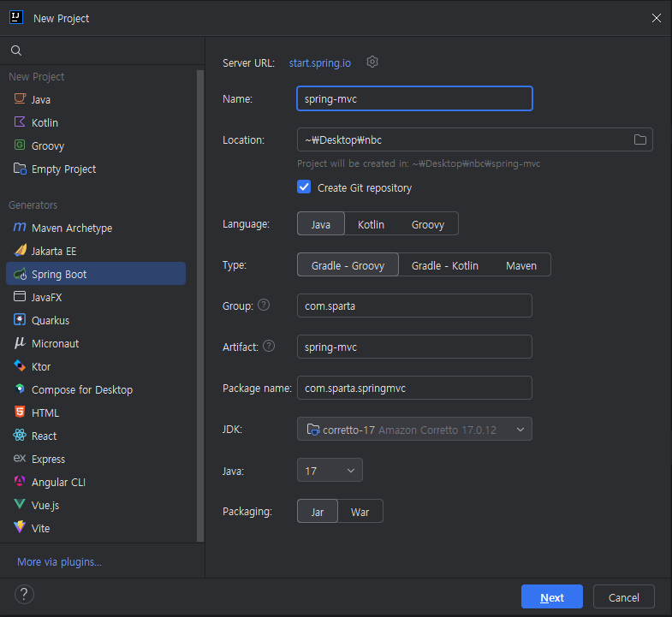Toggle Create Git repository checkbox

coord(304,187)
